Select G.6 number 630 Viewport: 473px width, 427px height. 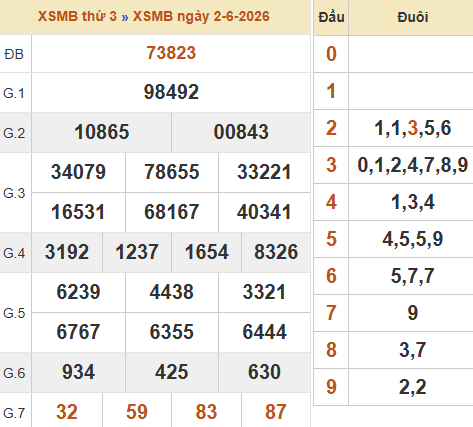(264, 372)
